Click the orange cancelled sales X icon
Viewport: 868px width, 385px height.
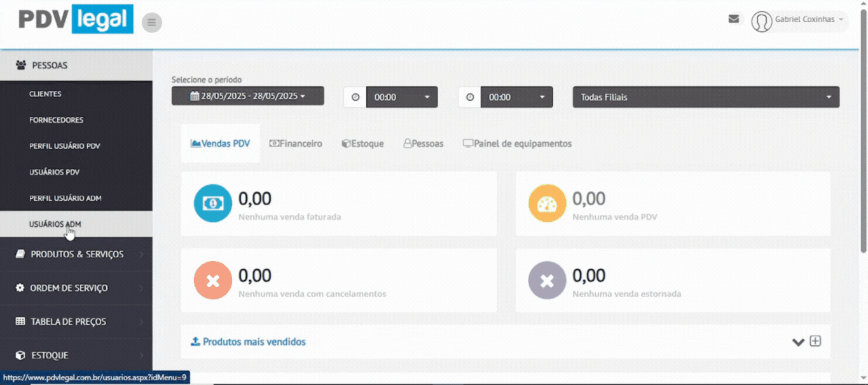(213, 280)
